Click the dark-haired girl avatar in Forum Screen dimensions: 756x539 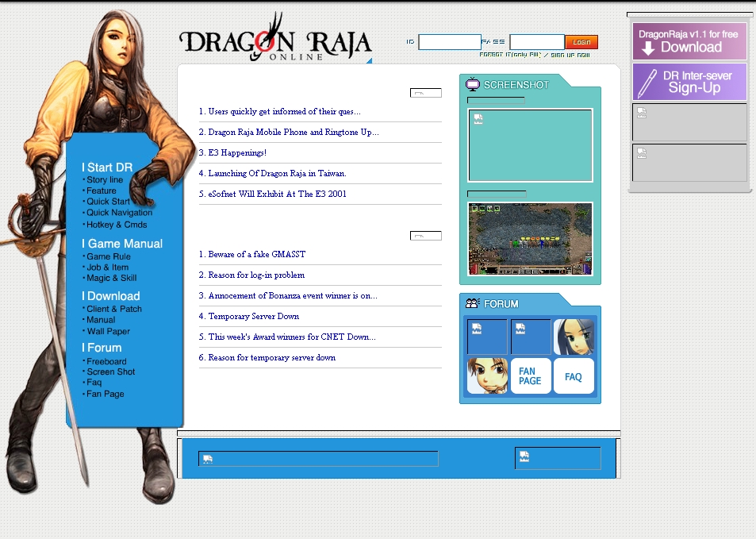click(x=574, y=337)
